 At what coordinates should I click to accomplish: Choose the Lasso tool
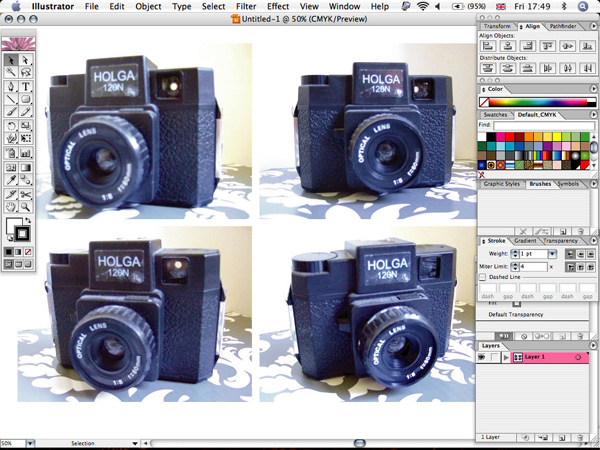25,72
